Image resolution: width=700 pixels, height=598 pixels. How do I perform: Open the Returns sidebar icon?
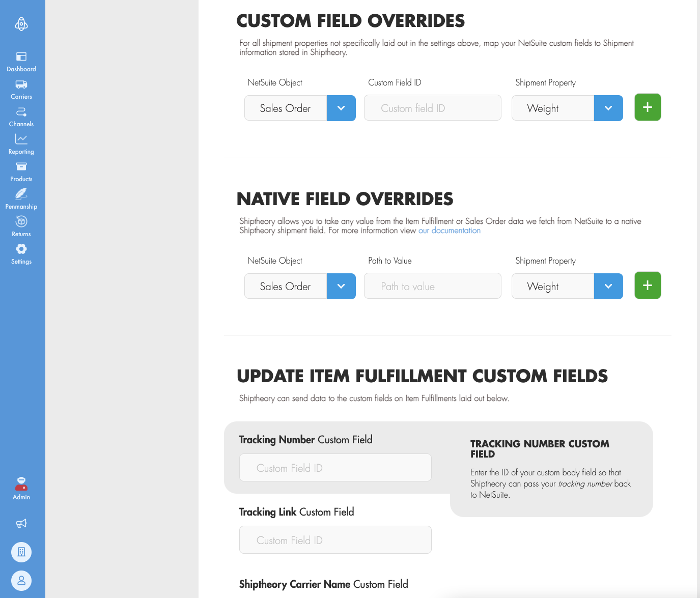[x=21, y=221]
